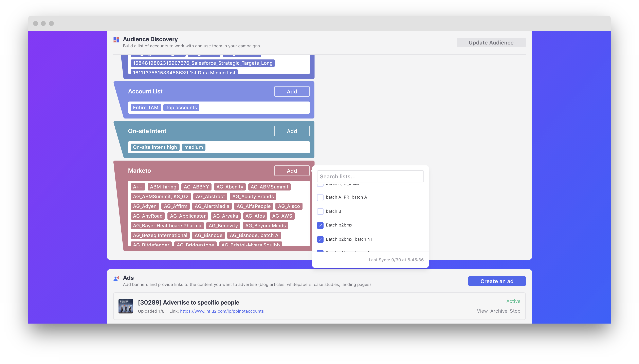This screenshot has height=364, width=639.
Task: Select the batch A, PR, batch A checkbox
Action: click(320, 197)
